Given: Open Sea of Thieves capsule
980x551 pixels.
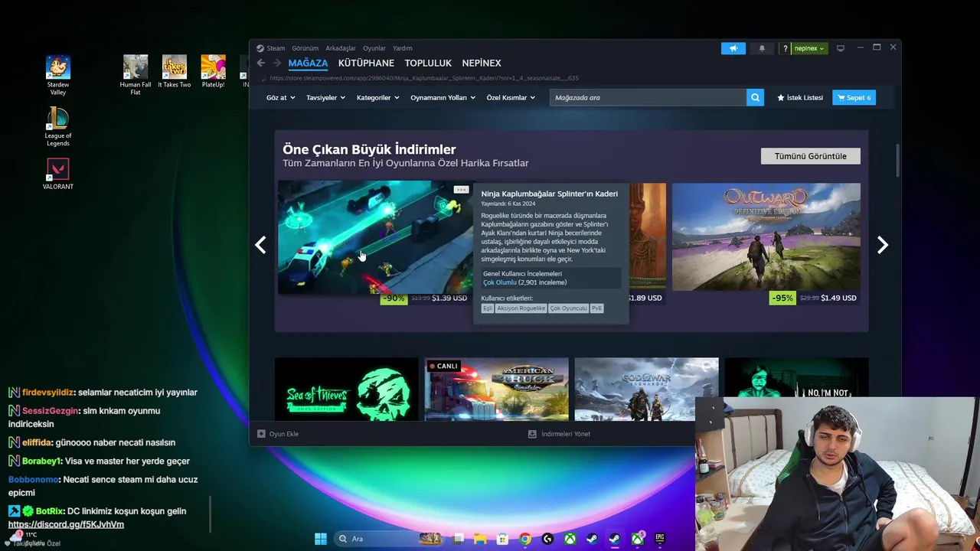Looking at the screenshot, I should click(346, 389).
